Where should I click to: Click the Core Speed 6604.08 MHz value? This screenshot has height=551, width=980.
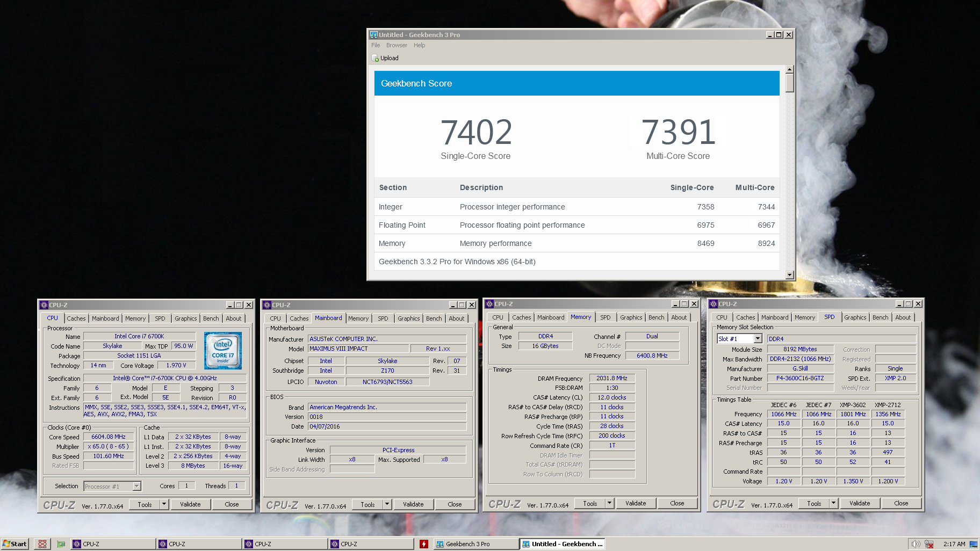(109, 437)
